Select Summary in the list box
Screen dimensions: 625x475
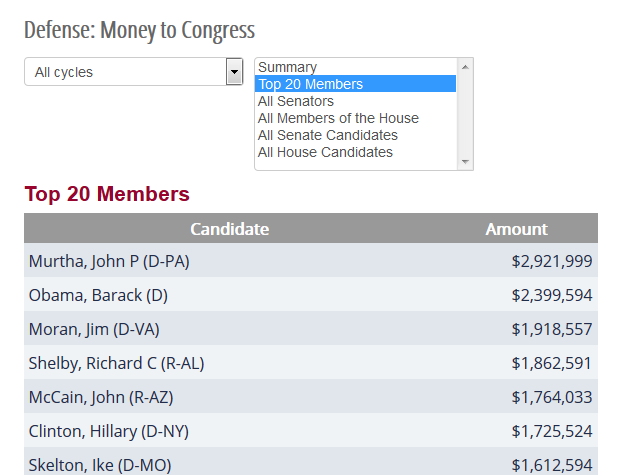[x=287, y=67]
